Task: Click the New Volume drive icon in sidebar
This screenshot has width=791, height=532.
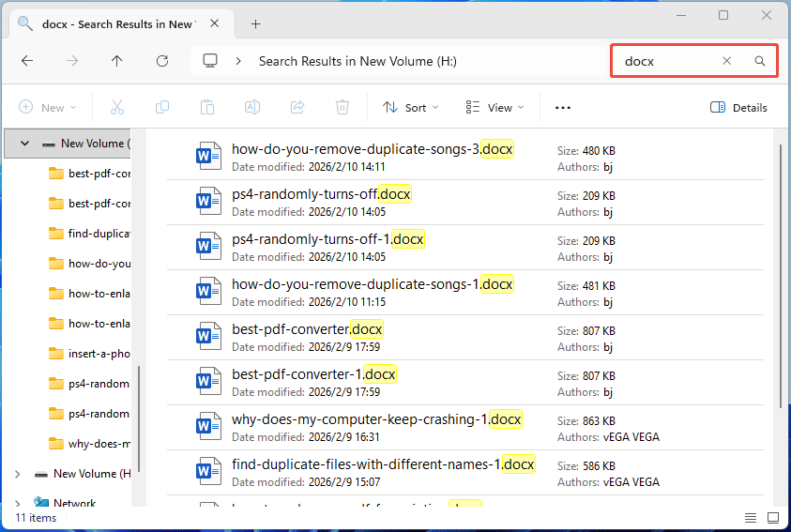Action: pos(49,144)
